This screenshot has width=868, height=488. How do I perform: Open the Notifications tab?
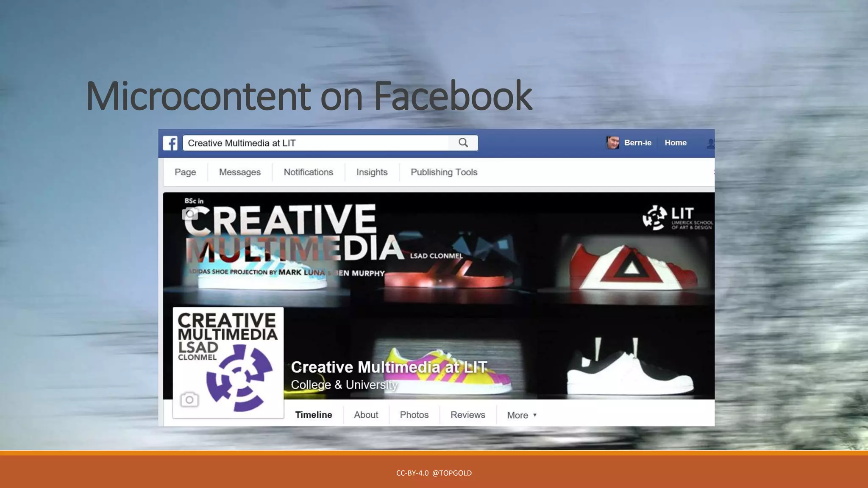(x=309, y=172)
